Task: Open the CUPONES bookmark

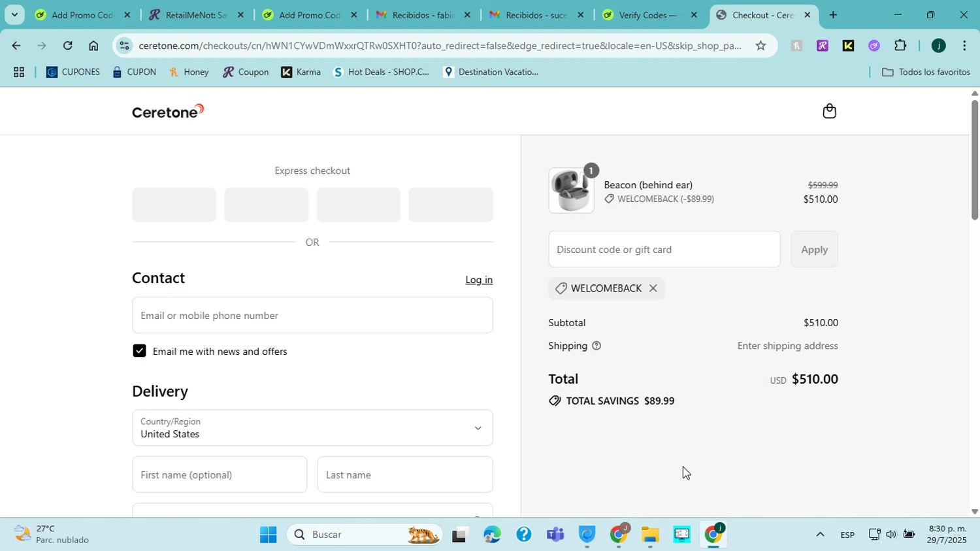Action: (73, 72)
